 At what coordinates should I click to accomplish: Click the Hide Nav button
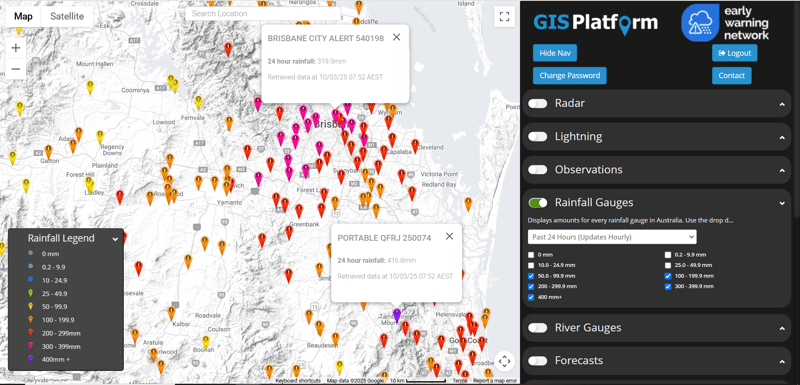tap(555, 53)
